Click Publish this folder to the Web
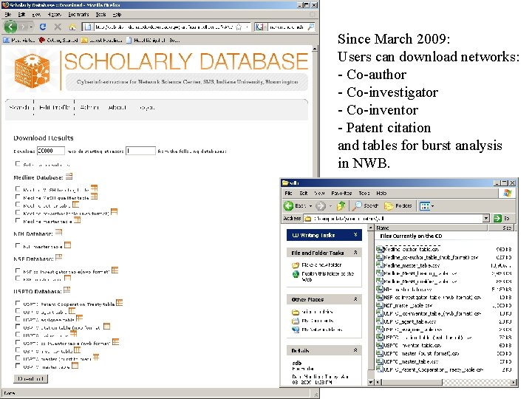Screen dimensions: 532x399 [328, 276]
